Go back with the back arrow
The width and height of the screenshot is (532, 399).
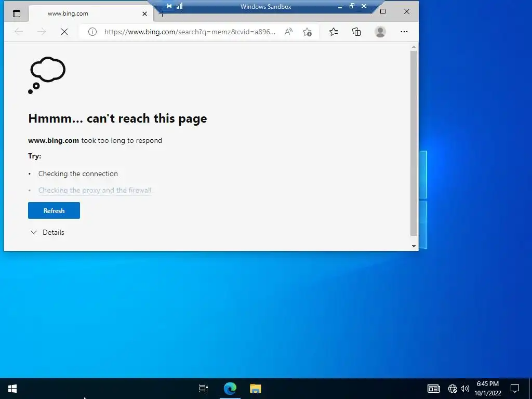coord(19,32)
